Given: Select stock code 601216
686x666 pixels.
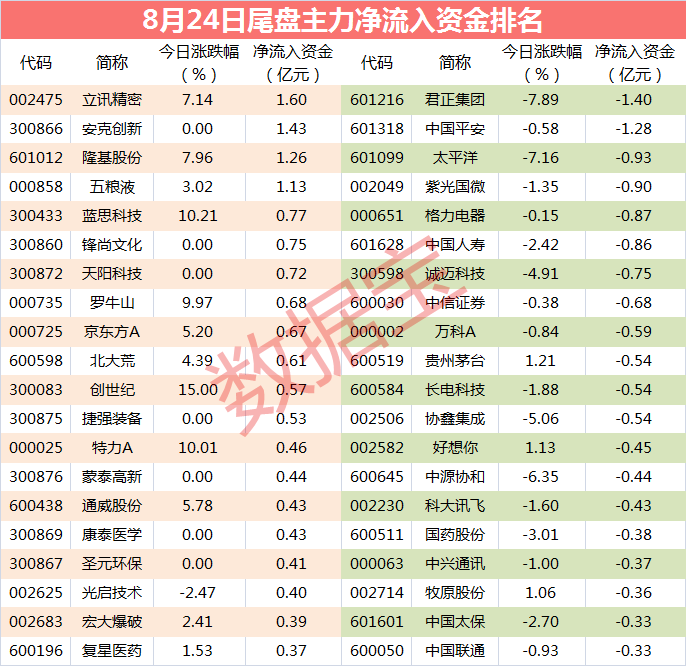Looking at the screenshot, I should click(x=377, y=100).
